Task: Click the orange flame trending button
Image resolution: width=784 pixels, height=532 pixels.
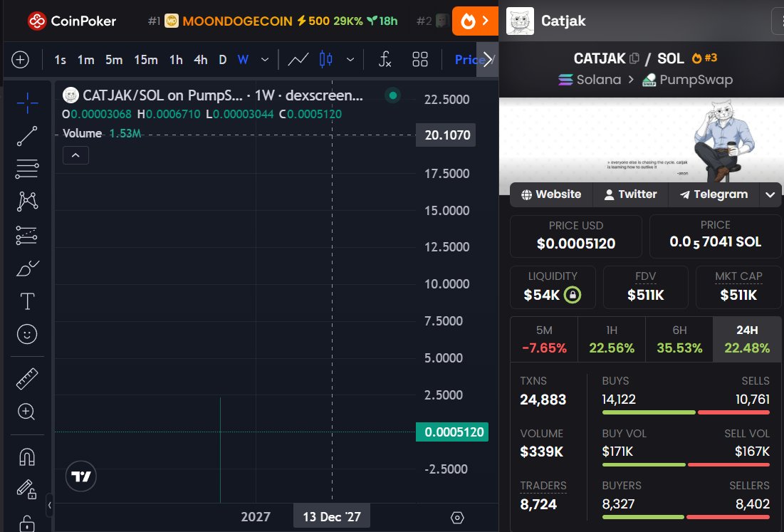Action: point(475,21)
